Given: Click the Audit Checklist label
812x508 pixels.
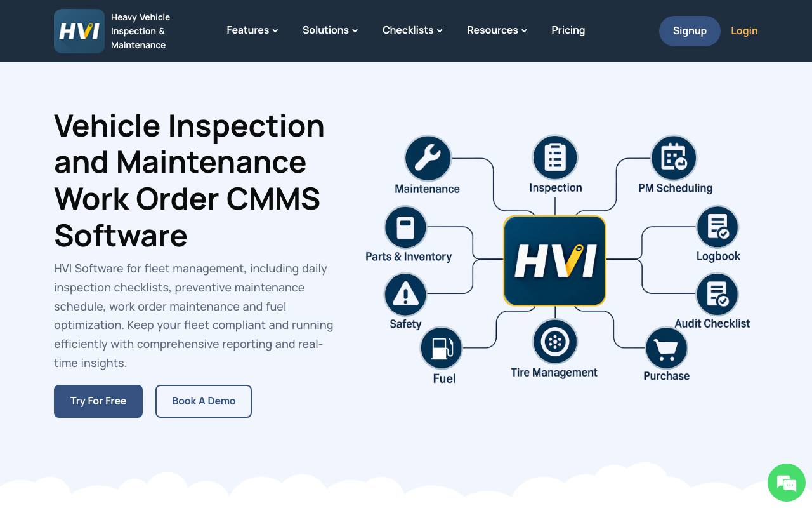Looking at the screenshot, I should [712, 324].
